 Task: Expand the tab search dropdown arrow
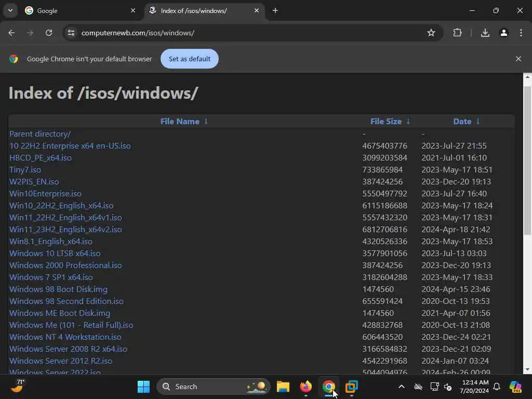click(x=10, y=10)
